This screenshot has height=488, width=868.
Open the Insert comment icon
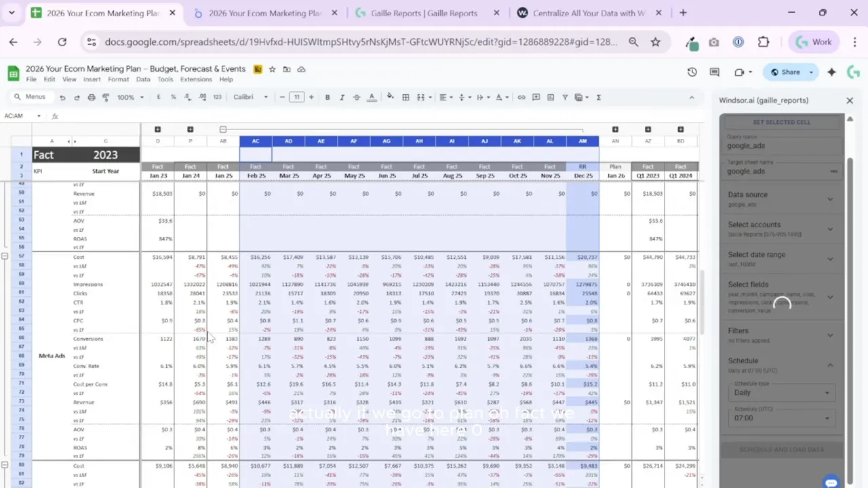536,97
